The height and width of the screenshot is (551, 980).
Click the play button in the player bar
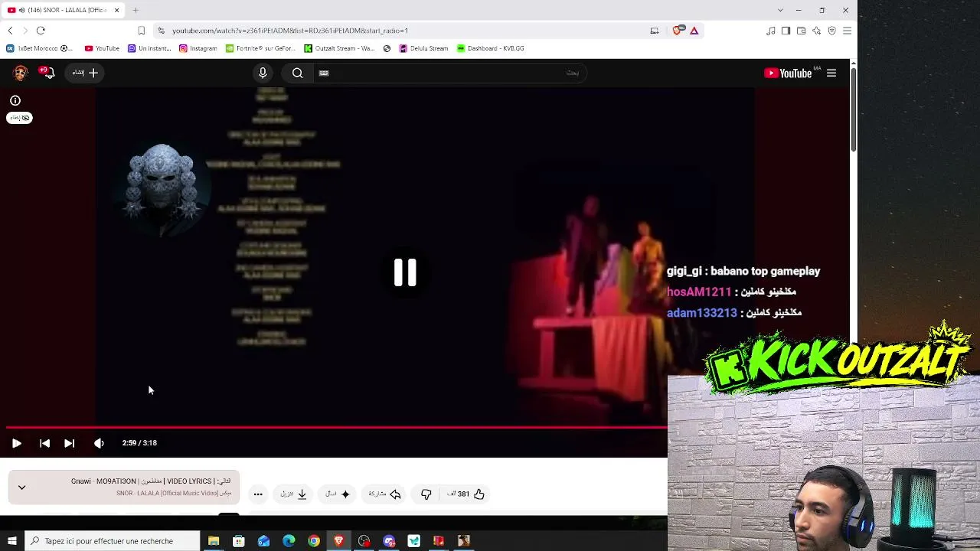point(16,443)
